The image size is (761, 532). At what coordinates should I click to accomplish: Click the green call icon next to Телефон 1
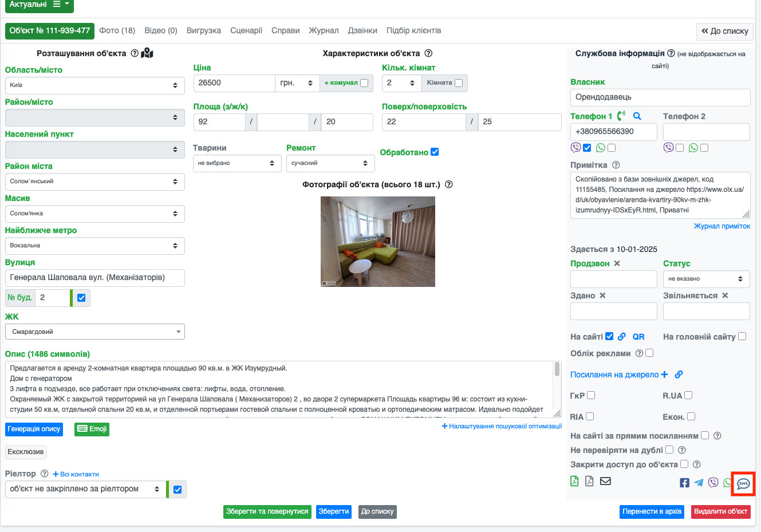coord(621,116)
